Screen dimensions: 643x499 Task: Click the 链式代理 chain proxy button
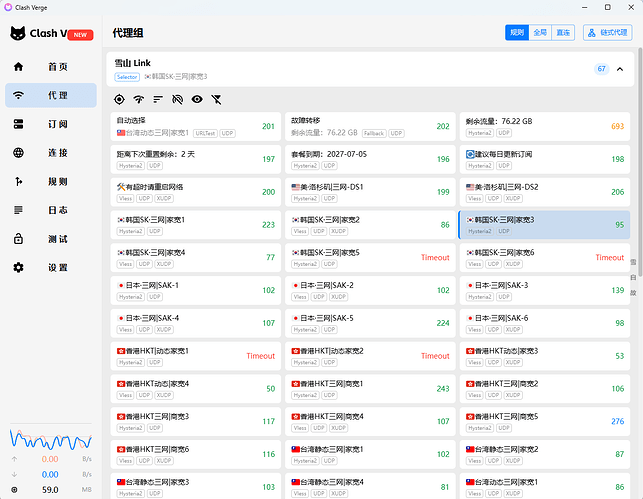608,33
